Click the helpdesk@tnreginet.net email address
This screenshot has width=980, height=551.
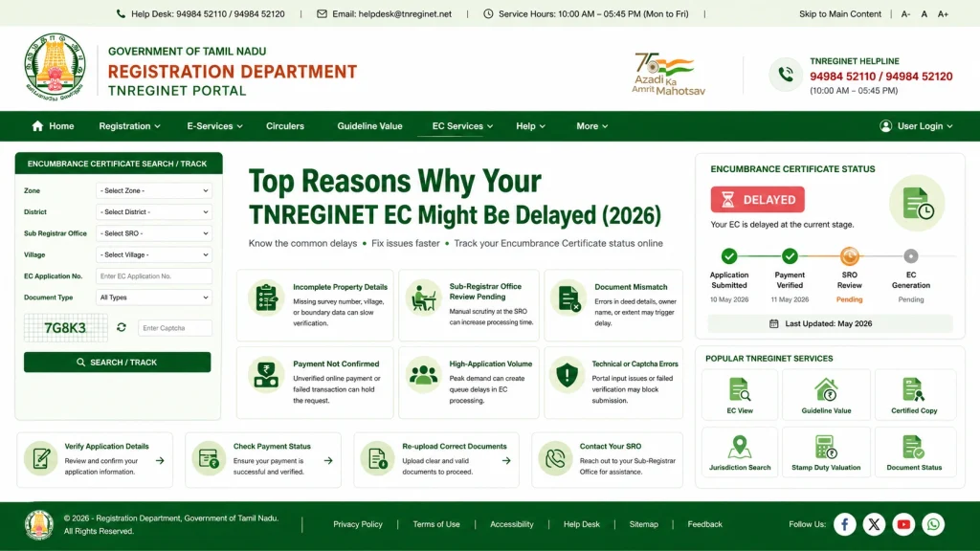pyautogui.click(x=405, y=13)
